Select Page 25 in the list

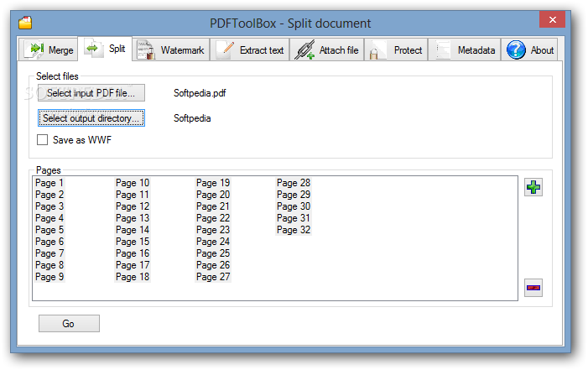[x=213, y=253]
